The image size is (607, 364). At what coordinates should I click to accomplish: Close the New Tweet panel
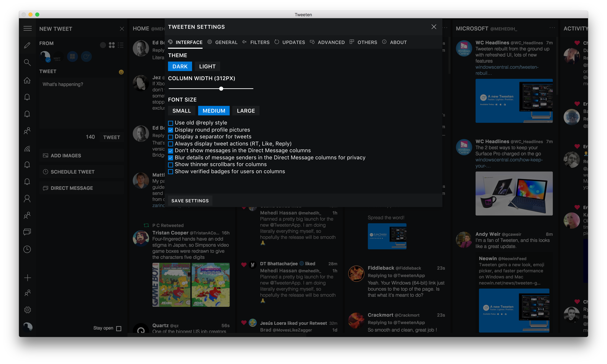click(122, 29)
